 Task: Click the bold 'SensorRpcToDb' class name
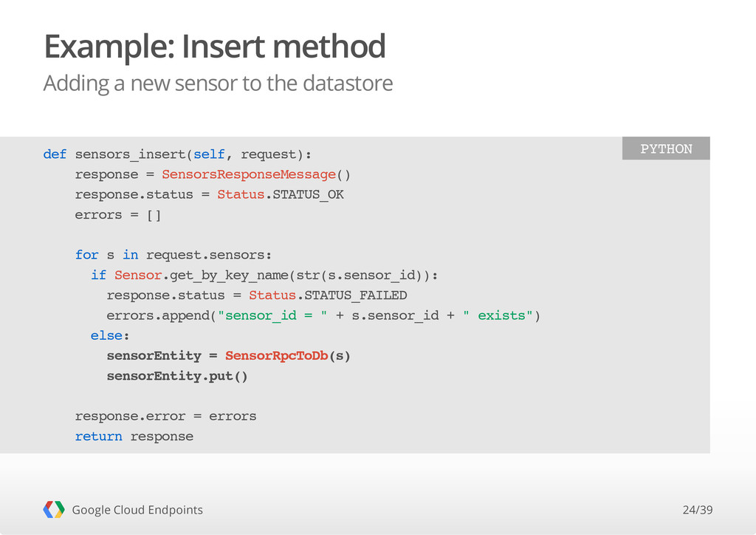(x=276, y=355)
